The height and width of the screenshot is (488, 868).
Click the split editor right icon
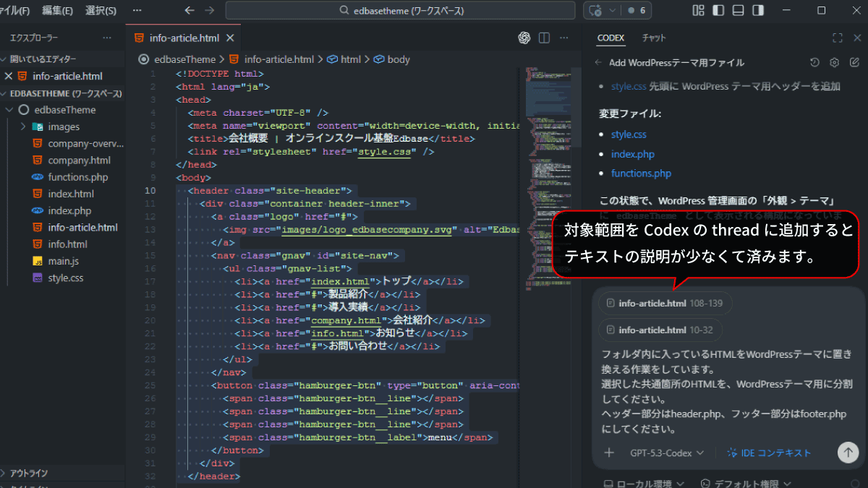544,38
